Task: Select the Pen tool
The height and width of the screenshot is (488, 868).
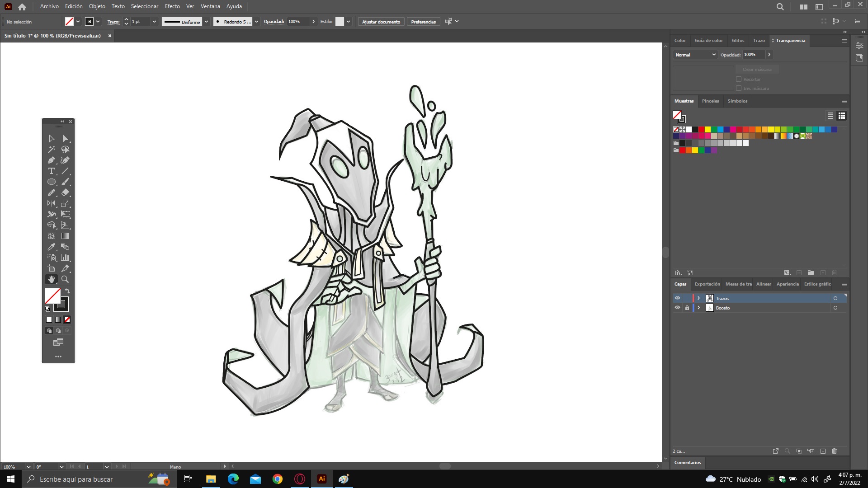Action: point(52,160)
